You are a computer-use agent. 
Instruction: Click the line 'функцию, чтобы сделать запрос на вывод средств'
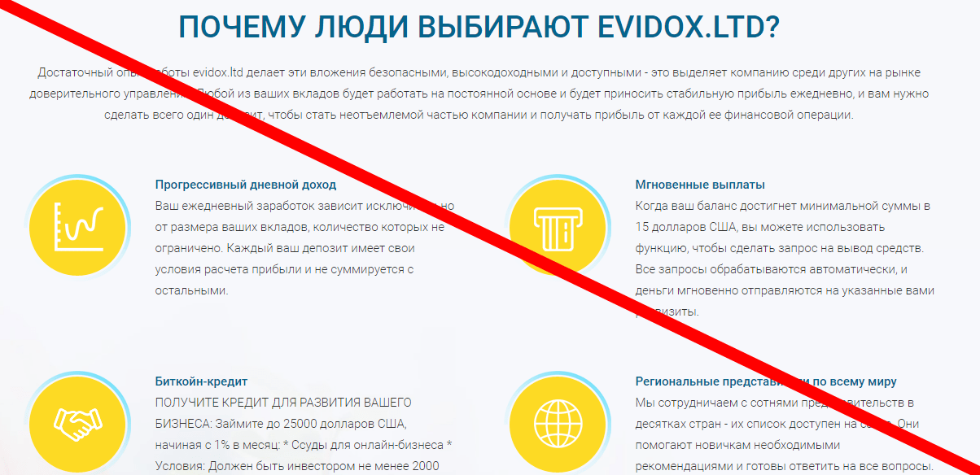click(x=779, y=248)
